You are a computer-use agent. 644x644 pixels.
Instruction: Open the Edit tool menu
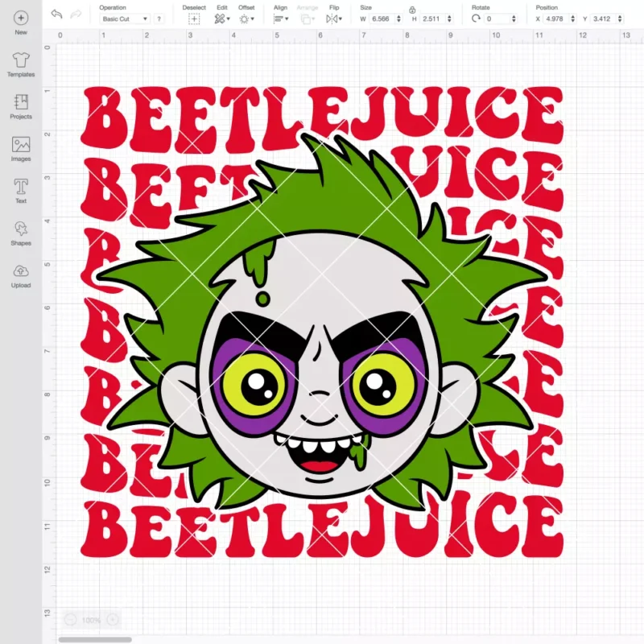point(222,19)
